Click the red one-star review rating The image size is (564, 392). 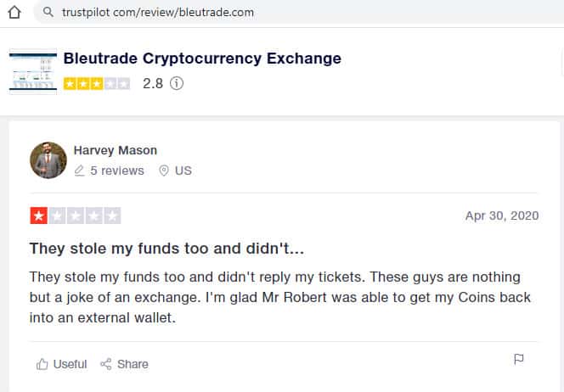[39, 216]
